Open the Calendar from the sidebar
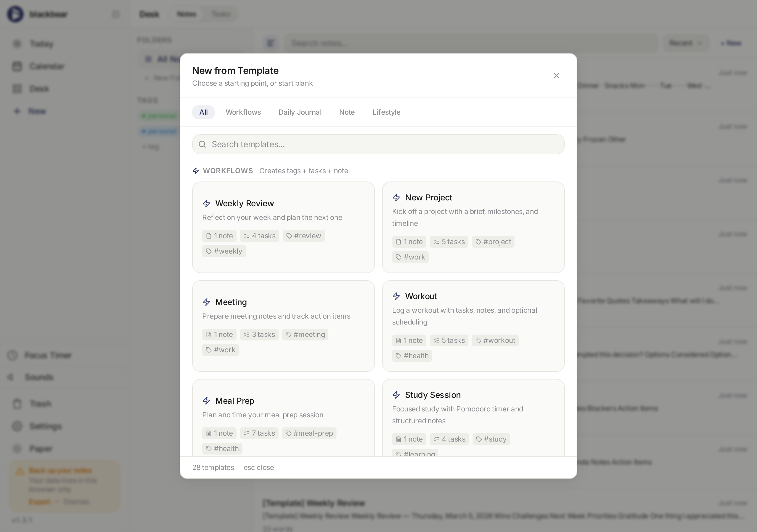This screenshot has width=757, height=532. (47, 66)
